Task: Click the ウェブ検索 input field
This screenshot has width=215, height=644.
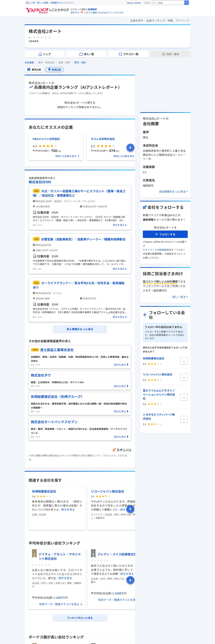Action: [168, 3]
